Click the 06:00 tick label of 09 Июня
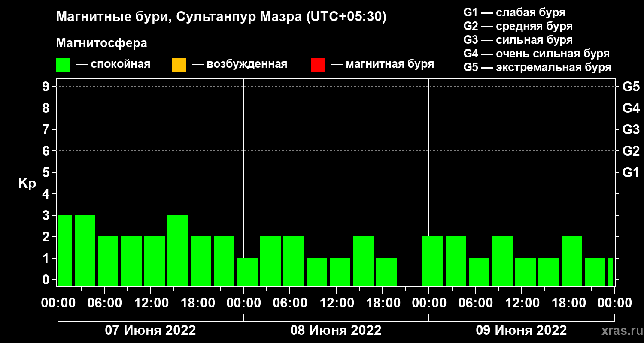 pyautogui.click(x=475, y=303)
